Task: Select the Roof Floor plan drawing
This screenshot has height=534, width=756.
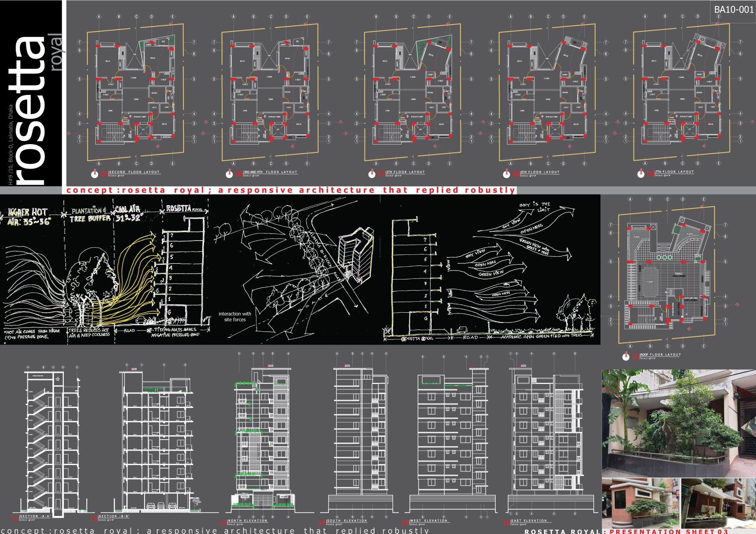Action: coord(667,273)
